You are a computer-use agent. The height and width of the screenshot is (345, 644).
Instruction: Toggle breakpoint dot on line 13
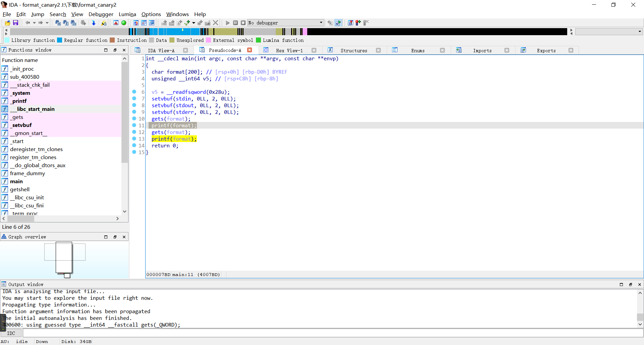pos(134,139)
